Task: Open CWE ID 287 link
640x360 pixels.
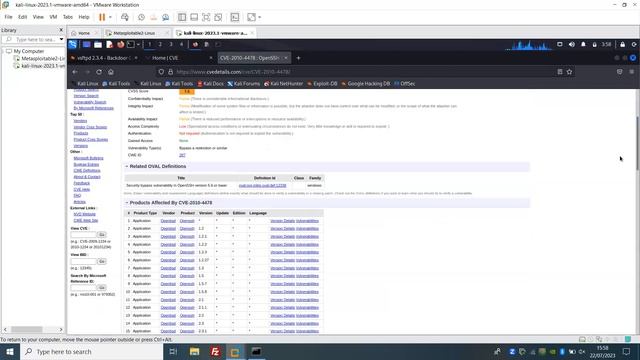Action: [x=182, y=155]
